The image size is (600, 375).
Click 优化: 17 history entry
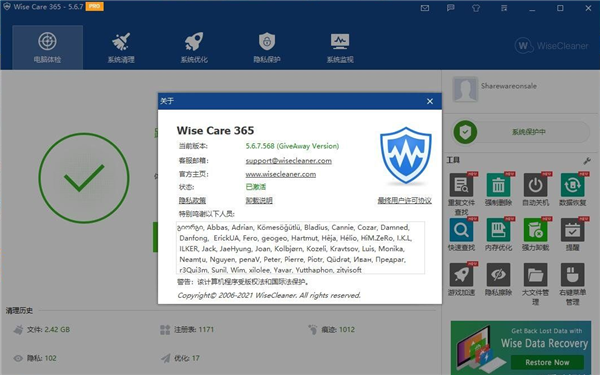click(x=180, y=358)
